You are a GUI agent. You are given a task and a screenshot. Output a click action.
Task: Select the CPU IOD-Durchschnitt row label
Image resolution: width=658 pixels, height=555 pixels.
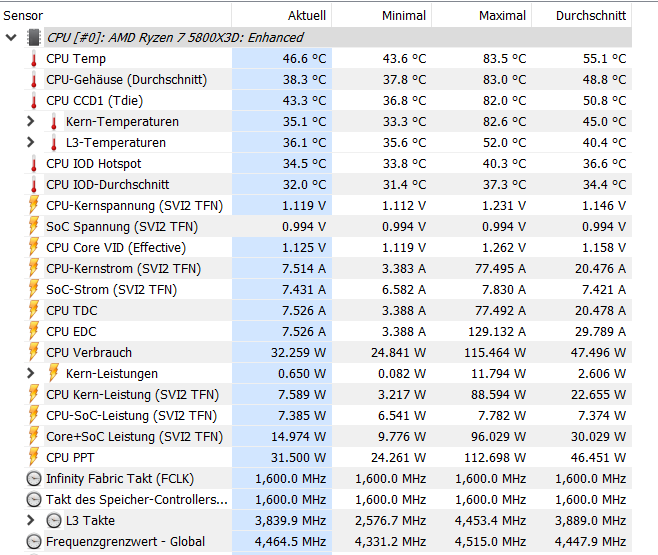107,185
